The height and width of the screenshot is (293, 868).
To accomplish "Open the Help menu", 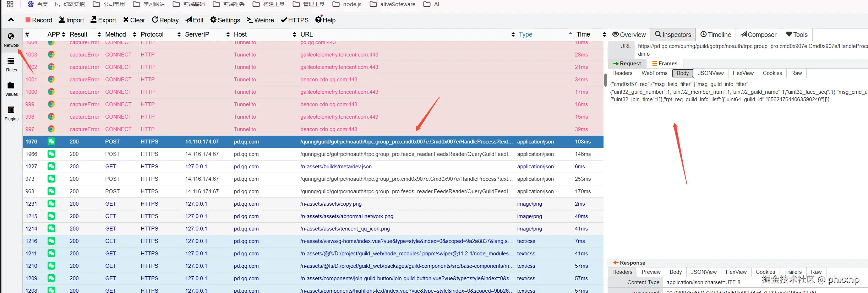I will 325,20.
